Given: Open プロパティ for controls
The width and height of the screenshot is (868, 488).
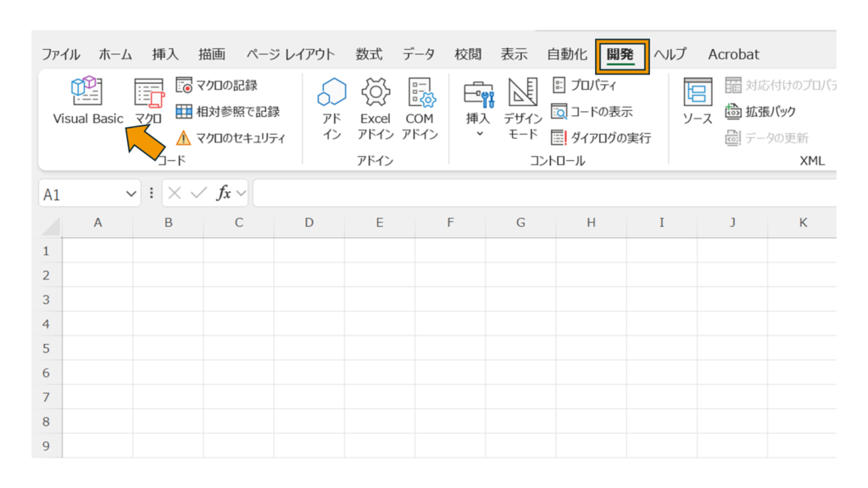Looking at the screenshot, I should tap(584, 85).
